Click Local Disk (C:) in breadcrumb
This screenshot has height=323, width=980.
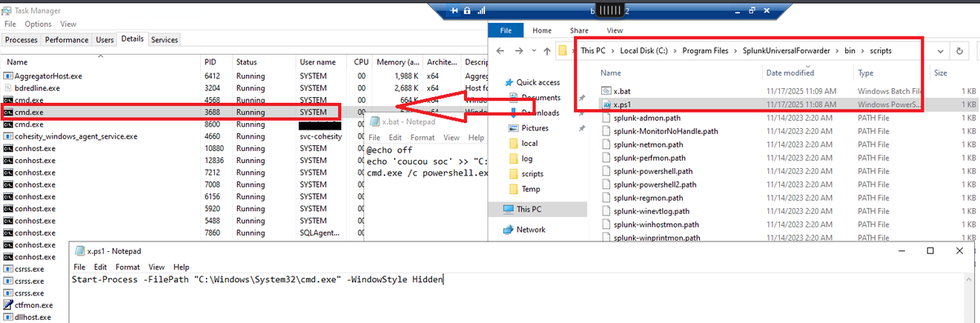644,51
